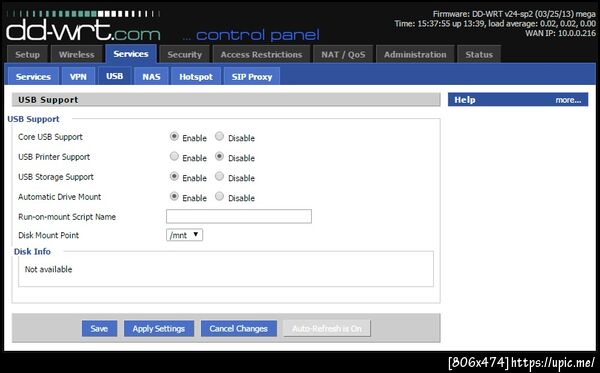Image resolution: width=600 pixels, height=373 pixels.
Task: Select the Services main tab
Action: [x=131, y=54]
